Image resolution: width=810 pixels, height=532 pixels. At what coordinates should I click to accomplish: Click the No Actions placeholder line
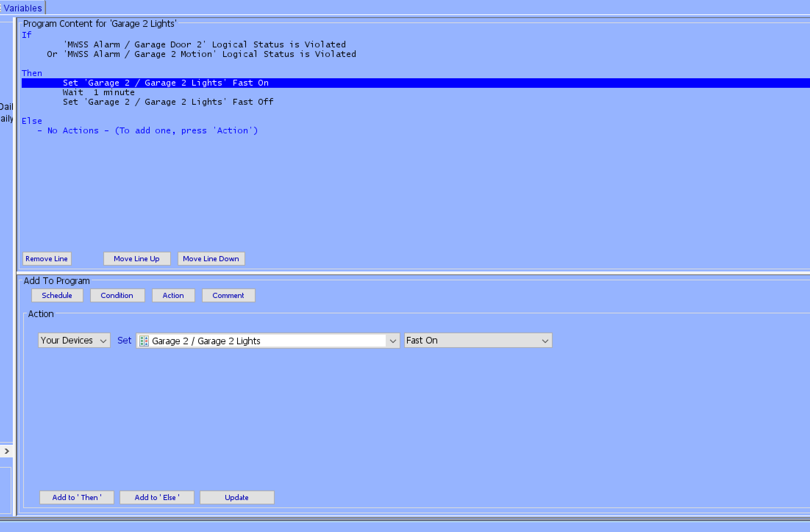pyautogui.click(x=147, y=131)
